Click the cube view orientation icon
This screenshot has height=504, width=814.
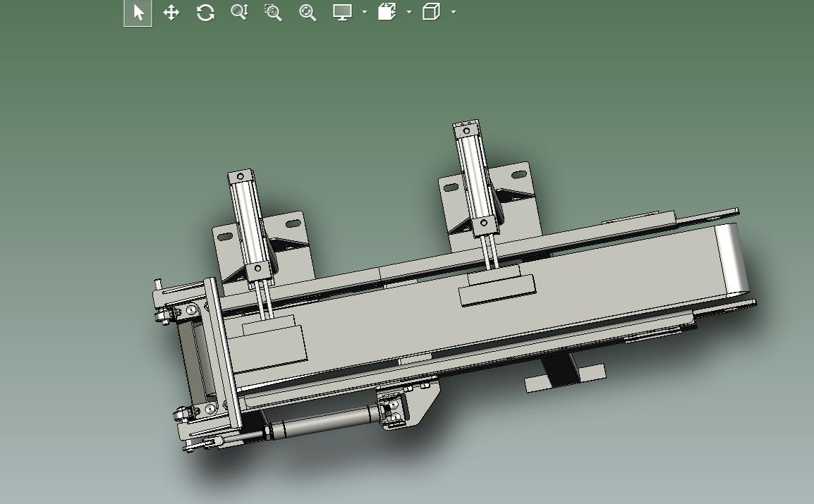point(432,12)
